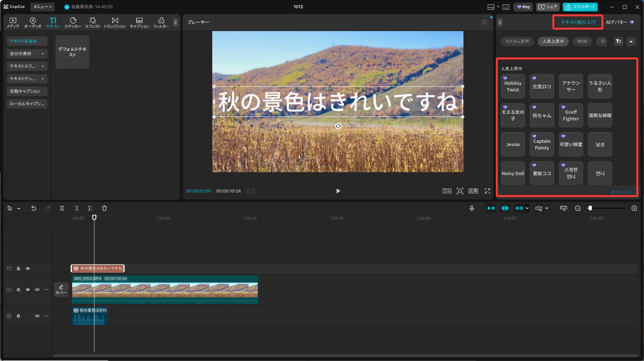Viewport: 644px width, 361px height.
Task: Click the undo arrow icon
Action: coord(34,208)
